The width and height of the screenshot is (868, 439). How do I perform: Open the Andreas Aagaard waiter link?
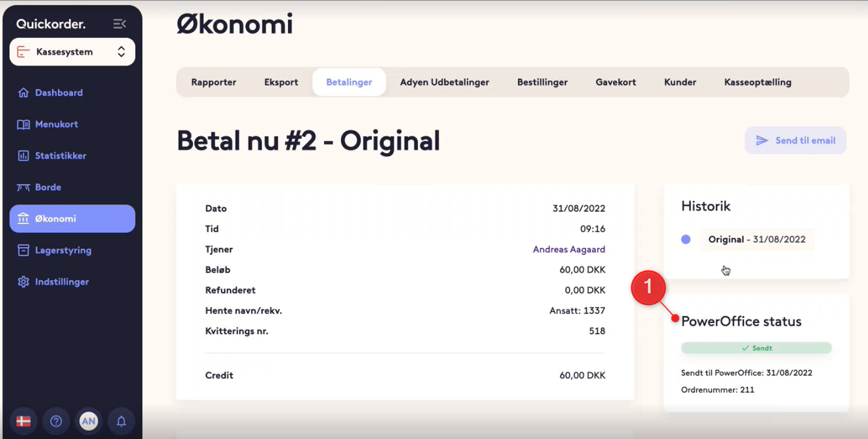(569, 249)
